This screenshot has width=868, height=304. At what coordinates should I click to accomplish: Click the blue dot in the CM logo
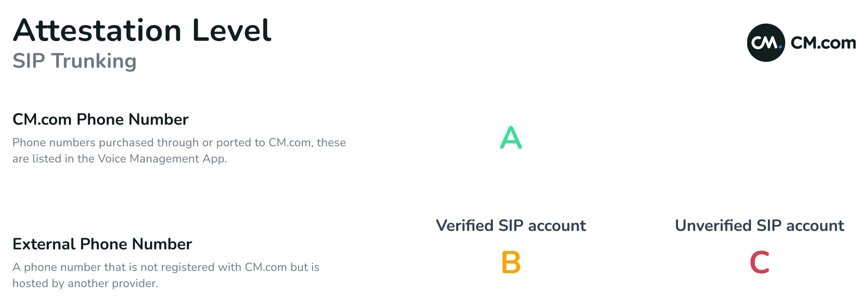click(x=780, y=47)
